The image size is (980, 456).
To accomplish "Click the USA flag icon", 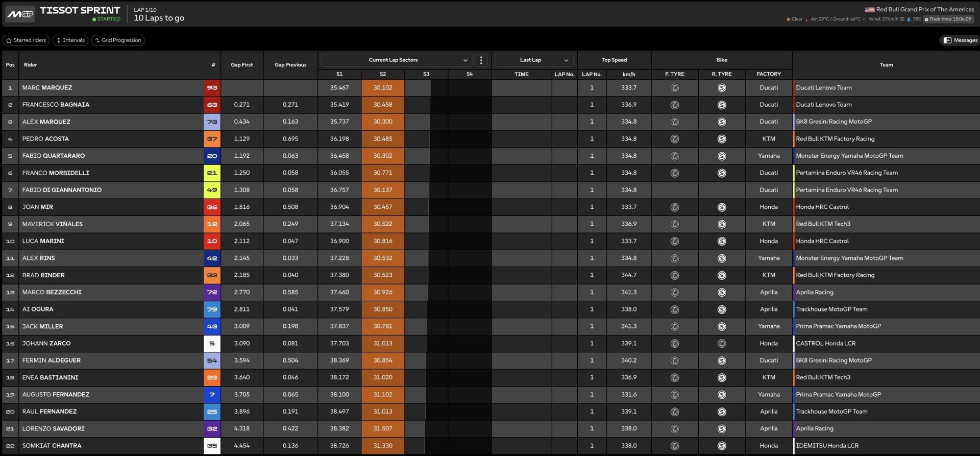I will pyautogui.click(x=869, y=10).
